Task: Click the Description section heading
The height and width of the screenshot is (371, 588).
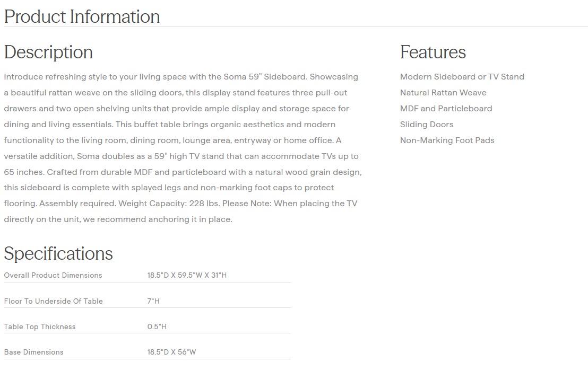Action: point(48,52)
